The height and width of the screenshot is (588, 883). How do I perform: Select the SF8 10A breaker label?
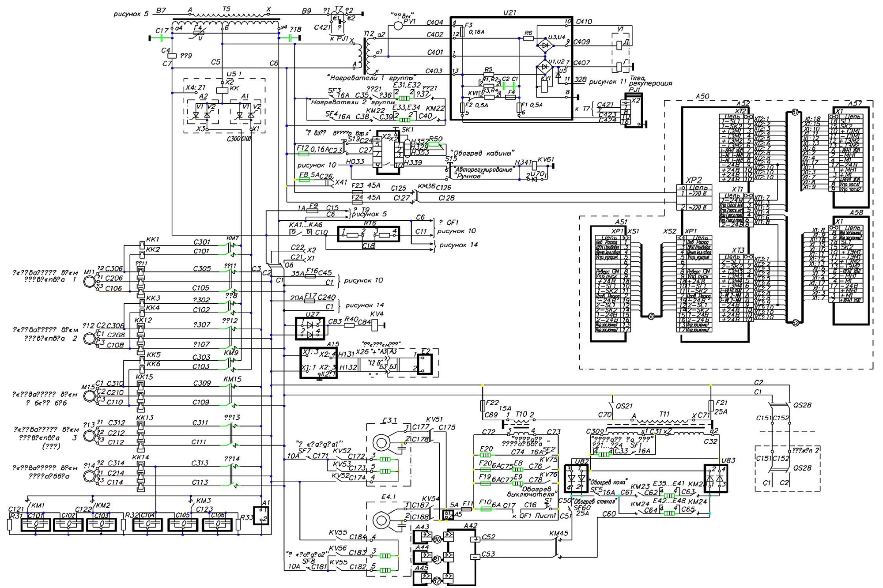[302, 564]
